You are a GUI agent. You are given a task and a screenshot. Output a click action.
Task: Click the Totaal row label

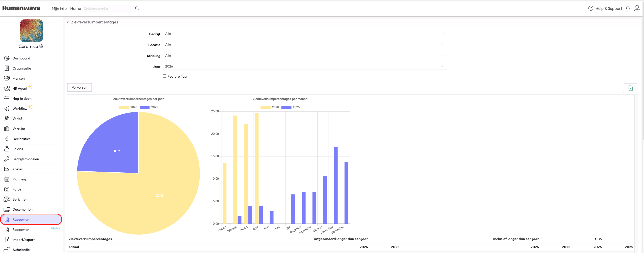coord(74,247)
